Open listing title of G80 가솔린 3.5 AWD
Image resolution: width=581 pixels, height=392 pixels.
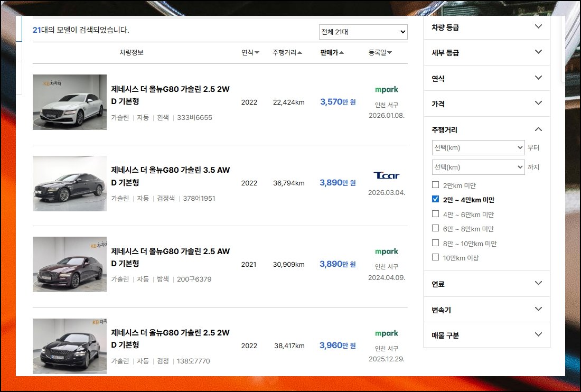[x=171, y=176]
